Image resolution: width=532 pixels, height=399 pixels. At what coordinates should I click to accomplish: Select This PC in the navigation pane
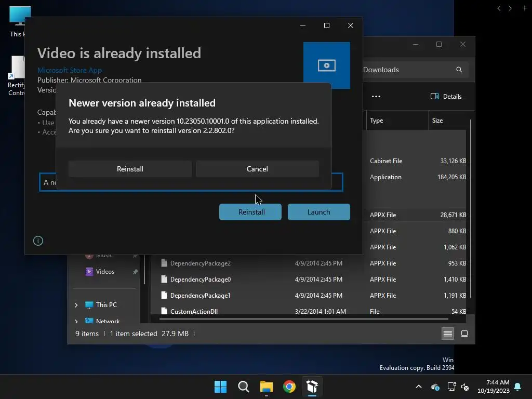tap(106, 304)
